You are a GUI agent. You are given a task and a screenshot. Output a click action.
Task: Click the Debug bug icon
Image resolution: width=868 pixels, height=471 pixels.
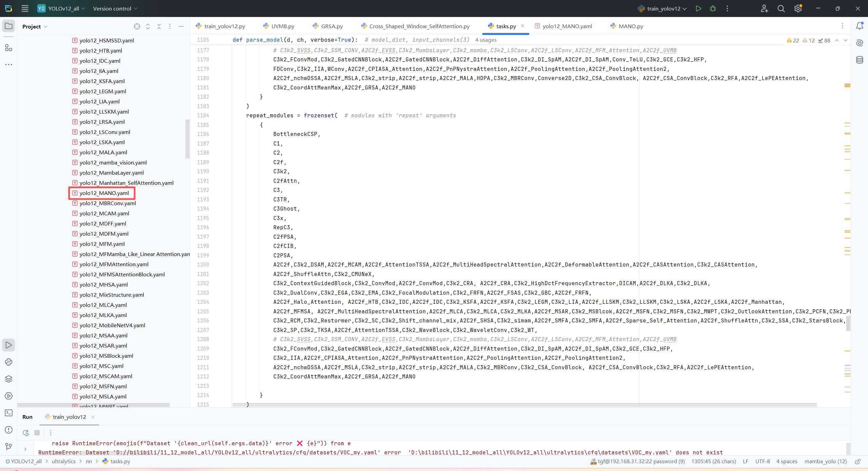pos(713,8)
